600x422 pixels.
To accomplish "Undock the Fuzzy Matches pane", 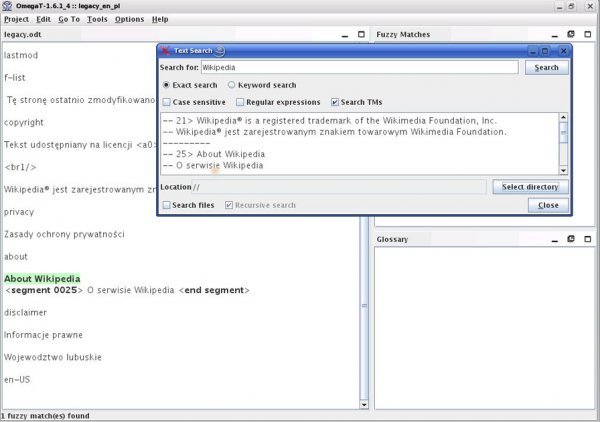I will (x=572, y=34).
